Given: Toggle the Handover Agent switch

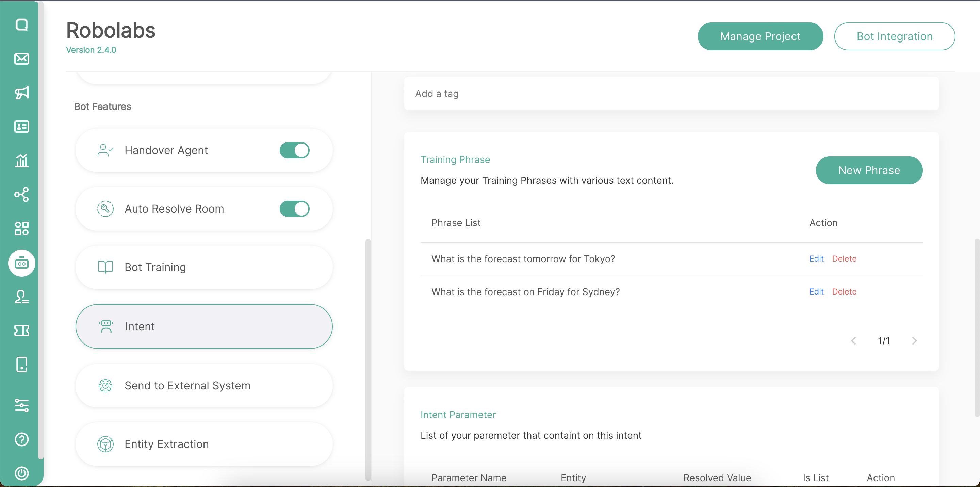Looking at the screenshot, I should click(x=294, y=151).
